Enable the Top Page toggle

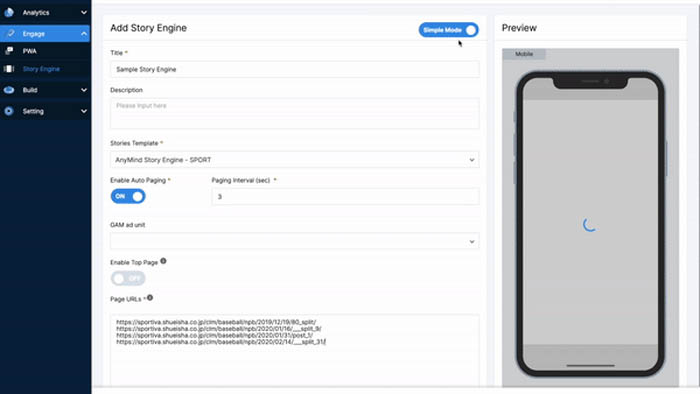click(x=128, y=278)
